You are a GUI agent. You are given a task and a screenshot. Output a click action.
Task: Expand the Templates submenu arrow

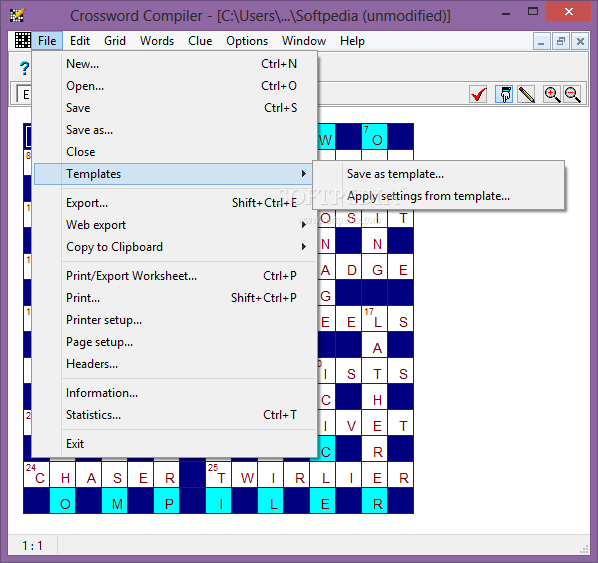coord(304,174)
